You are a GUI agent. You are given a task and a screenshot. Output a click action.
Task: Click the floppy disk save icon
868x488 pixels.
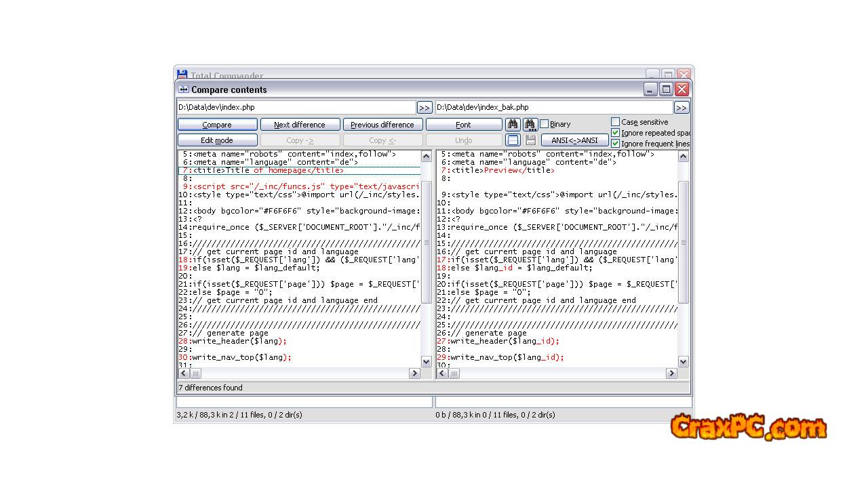530,140
